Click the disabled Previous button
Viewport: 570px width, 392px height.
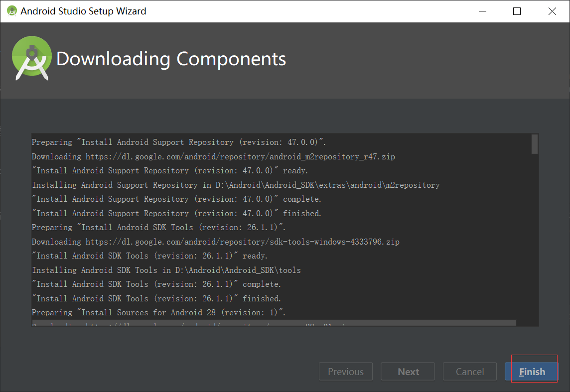tap(346, 371)
